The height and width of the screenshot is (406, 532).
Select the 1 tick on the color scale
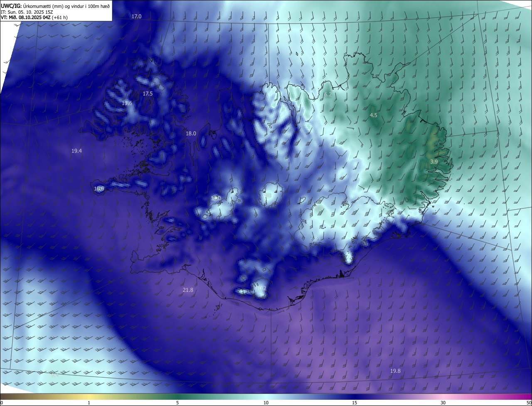(x=89, y=403)
